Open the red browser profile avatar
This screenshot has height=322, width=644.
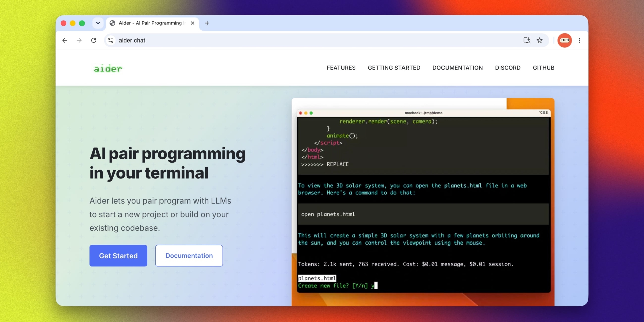tap(565, 40)
